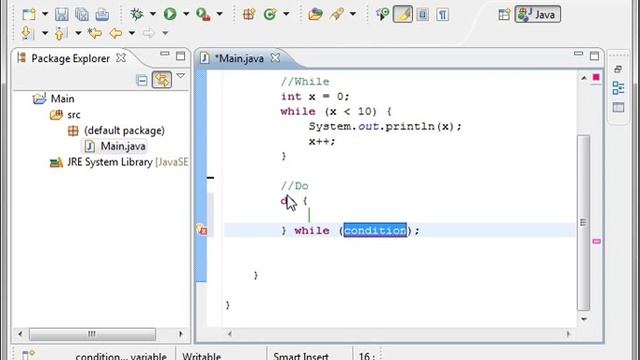Click the New file wizard icon
This screenshot has height=360, width=640.
(29, 14)
